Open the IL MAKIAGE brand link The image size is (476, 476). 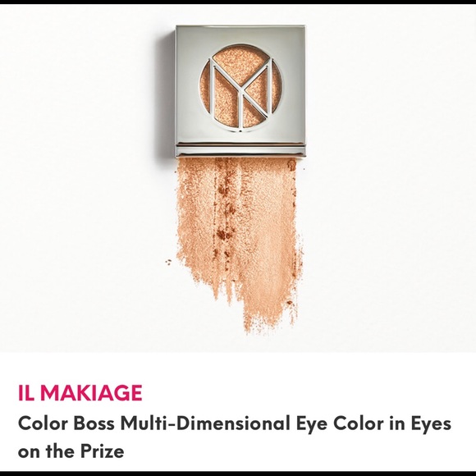tap(80, 392)
